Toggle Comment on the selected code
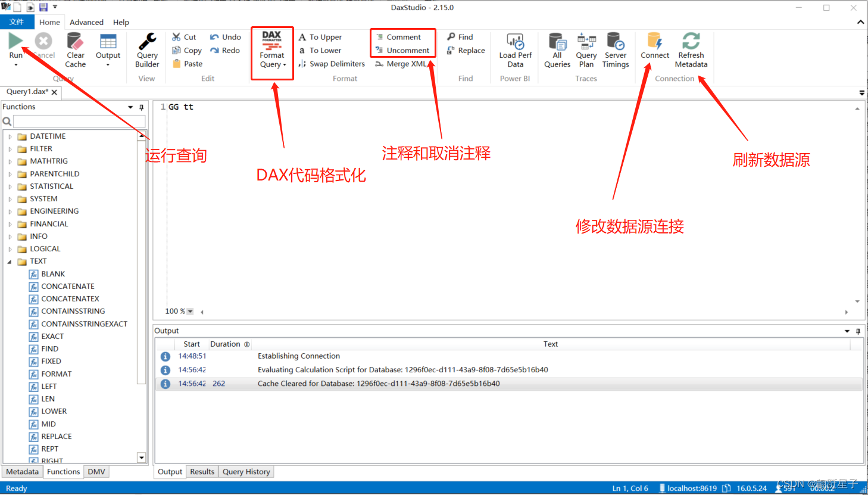Image resolution: width=868 pixels, height=495 pixels. coord(403,37)
